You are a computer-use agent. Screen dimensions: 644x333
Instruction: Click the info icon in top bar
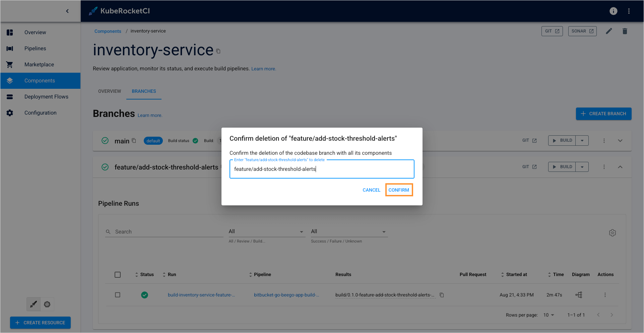[x=613, y=11]
